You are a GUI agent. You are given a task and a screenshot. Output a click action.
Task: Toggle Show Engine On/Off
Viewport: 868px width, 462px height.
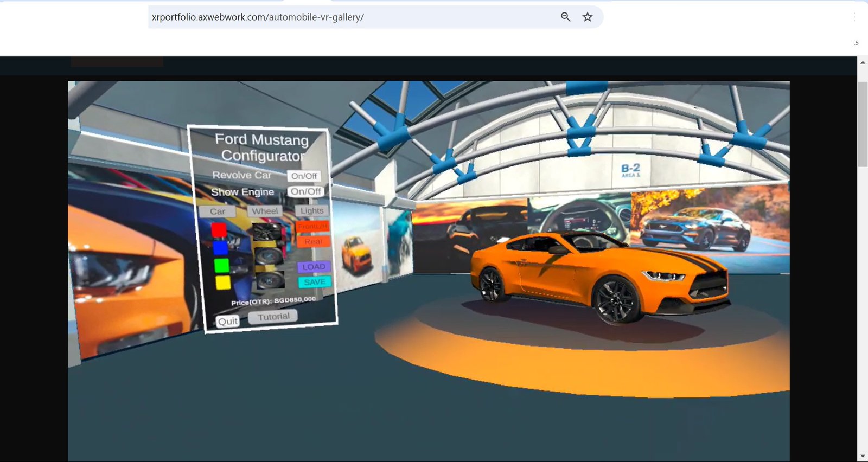[305, 191]
